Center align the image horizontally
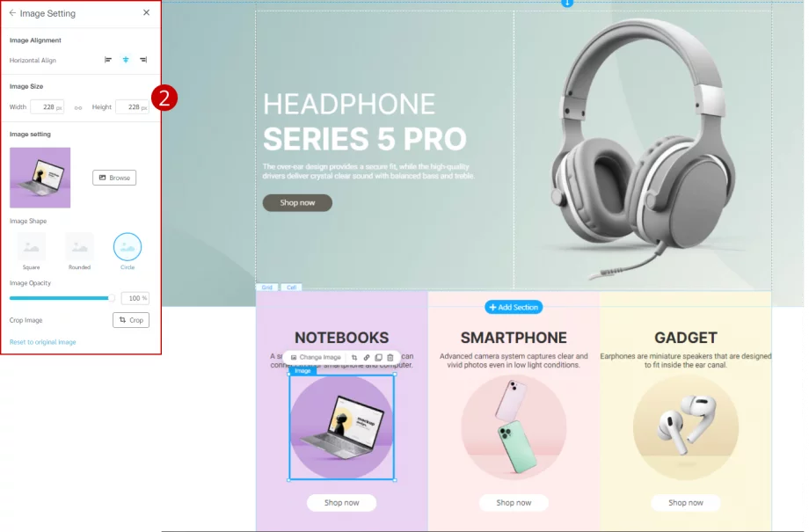 [x=126, y=60]
